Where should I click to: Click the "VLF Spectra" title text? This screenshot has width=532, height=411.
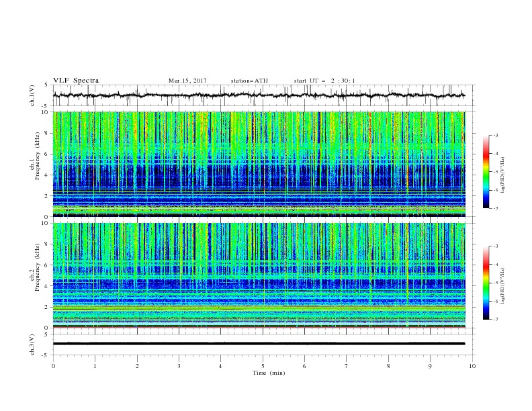click(x=76, y=81)
